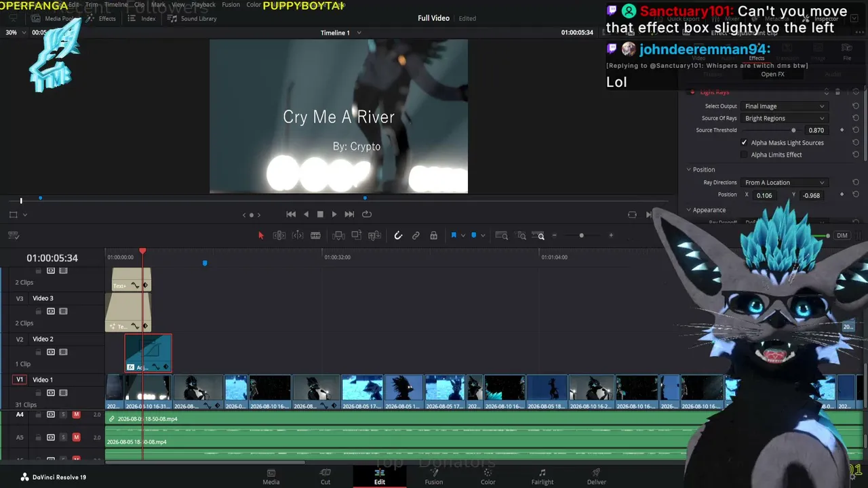This screenshot has height=488, width=868.
Task: Zoom in the timeline with plus button
Action: click(x=611, y=235)
